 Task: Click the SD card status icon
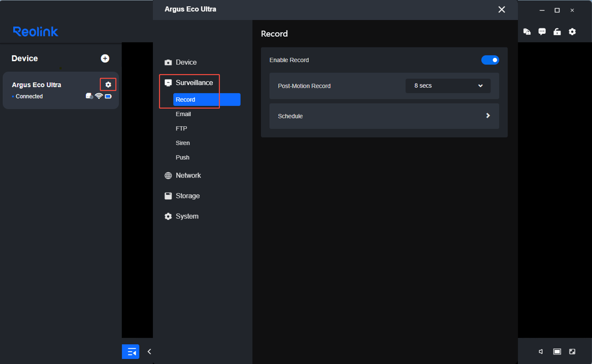tap(89, 96)
